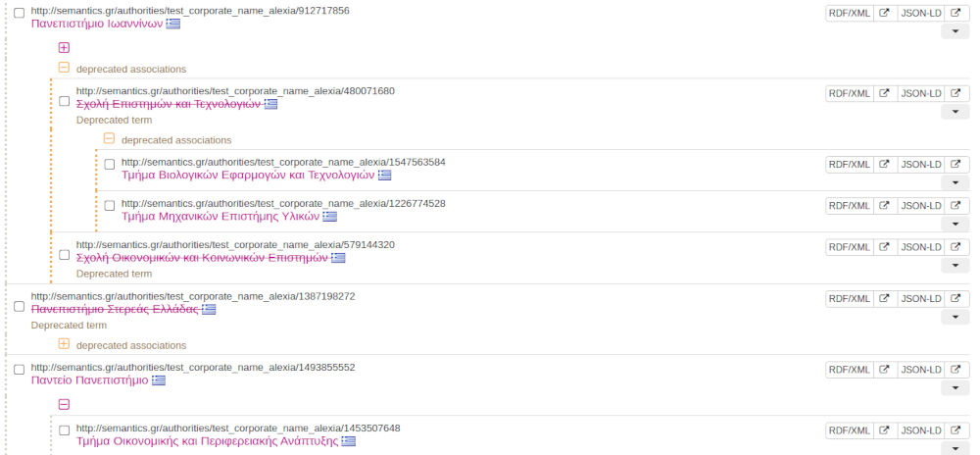Open the caret dropdown for Πανεπιστήμιο Ιωαννίνων row
Image resolution: width=980 pixels, height=455 pixels.
coord(955,31)
